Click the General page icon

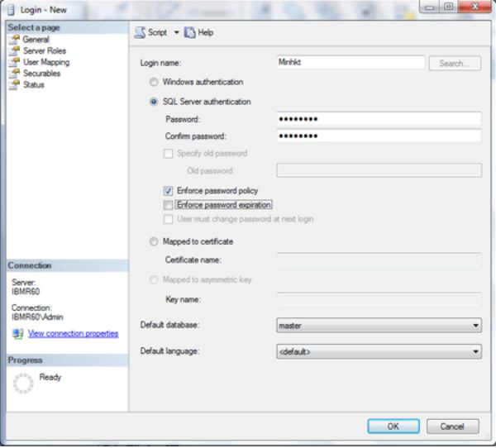(14, 40)
